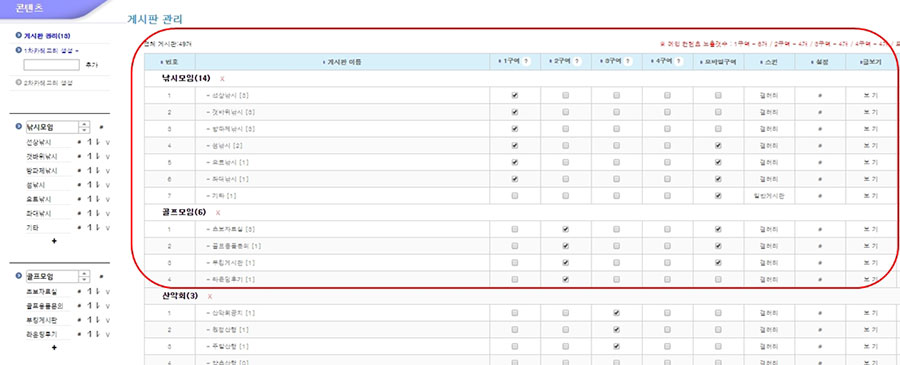Move 라운딩후기 down in the sidebar

(x=97, y=334)
